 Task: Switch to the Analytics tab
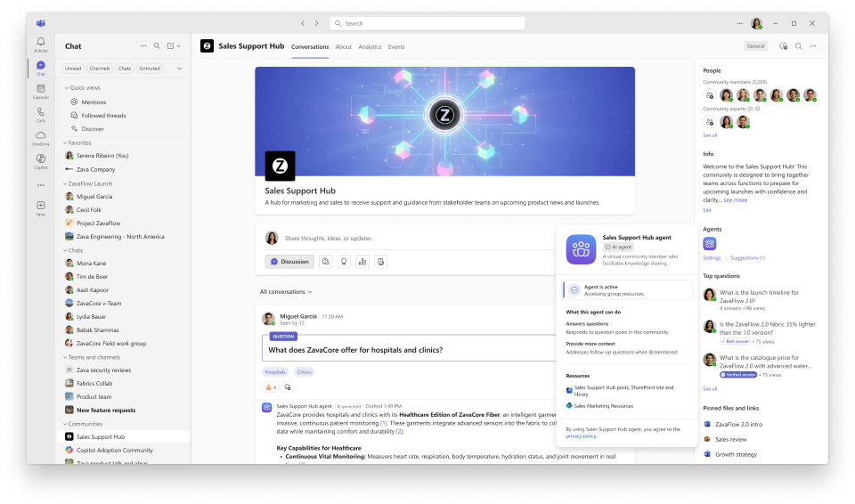pos(370,47)
